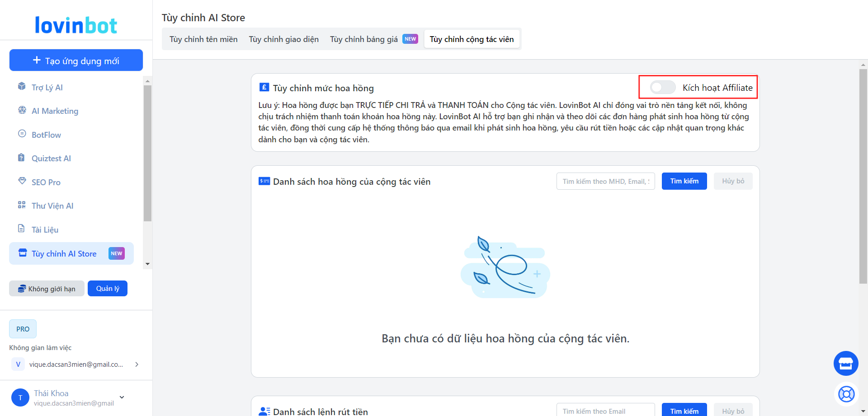Click the SEO Pro diamond icon
Screen dimensions: 868x416
pyautogui.click(x=22, y=181)
